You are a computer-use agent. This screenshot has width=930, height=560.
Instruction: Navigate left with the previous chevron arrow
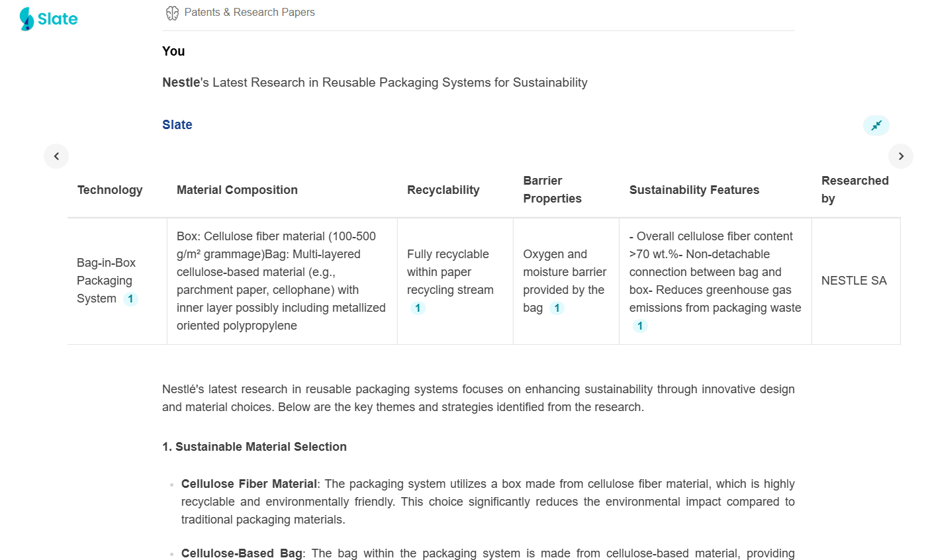click(x=56, y=156)
